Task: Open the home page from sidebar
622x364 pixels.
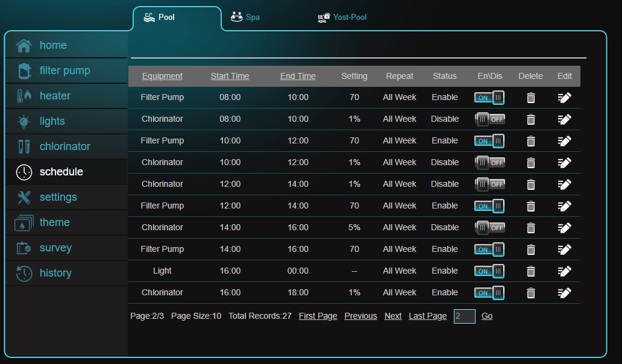Action: [x=66, y=45]
